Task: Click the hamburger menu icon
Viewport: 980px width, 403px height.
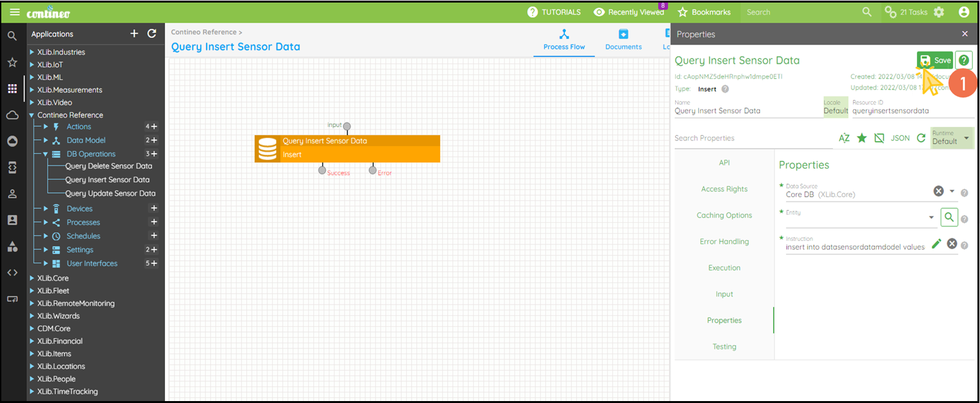Action: tap(15, 12)
